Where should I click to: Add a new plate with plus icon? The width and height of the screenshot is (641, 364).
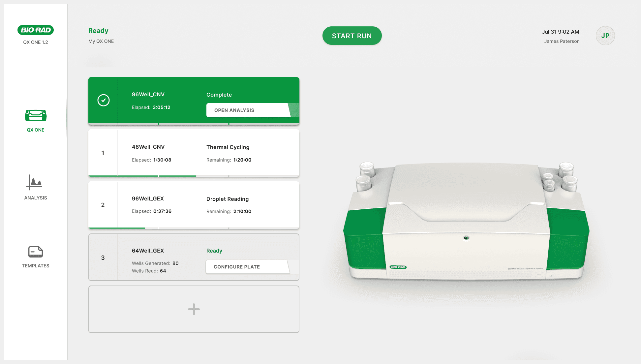(x=194, y=309)
